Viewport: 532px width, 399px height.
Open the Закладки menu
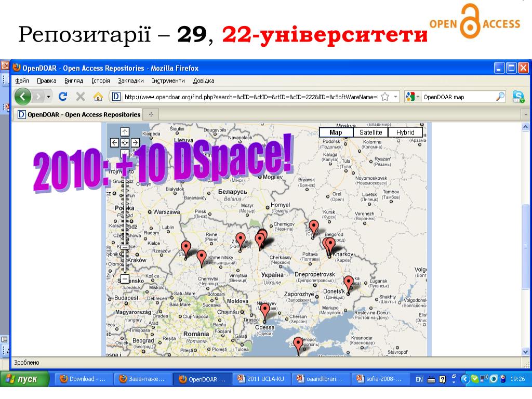131,81
